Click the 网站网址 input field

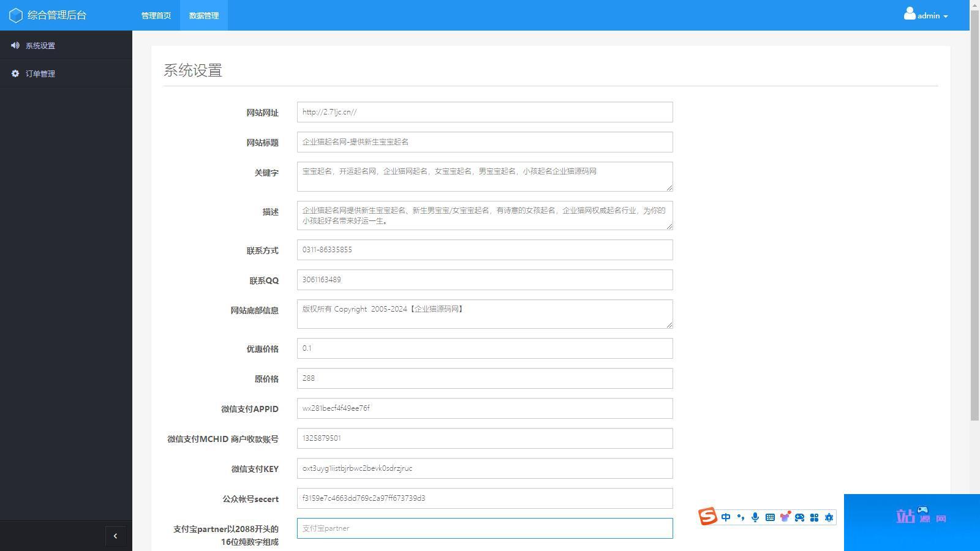pos(485,112)
